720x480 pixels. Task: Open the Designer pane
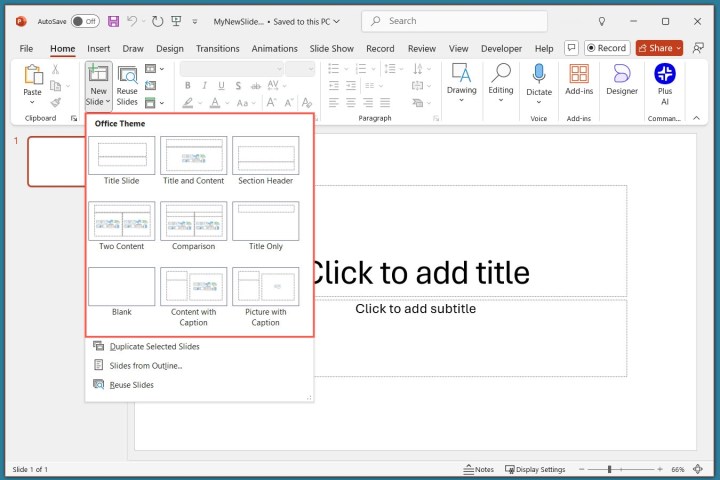point(621,79)
